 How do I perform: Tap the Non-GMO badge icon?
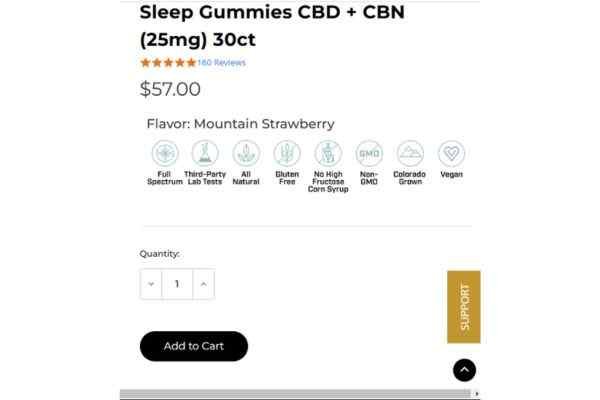pos(369,153)
